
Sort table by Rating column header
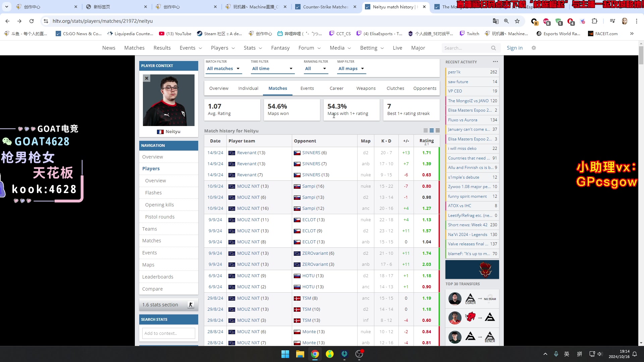(426, 141)
